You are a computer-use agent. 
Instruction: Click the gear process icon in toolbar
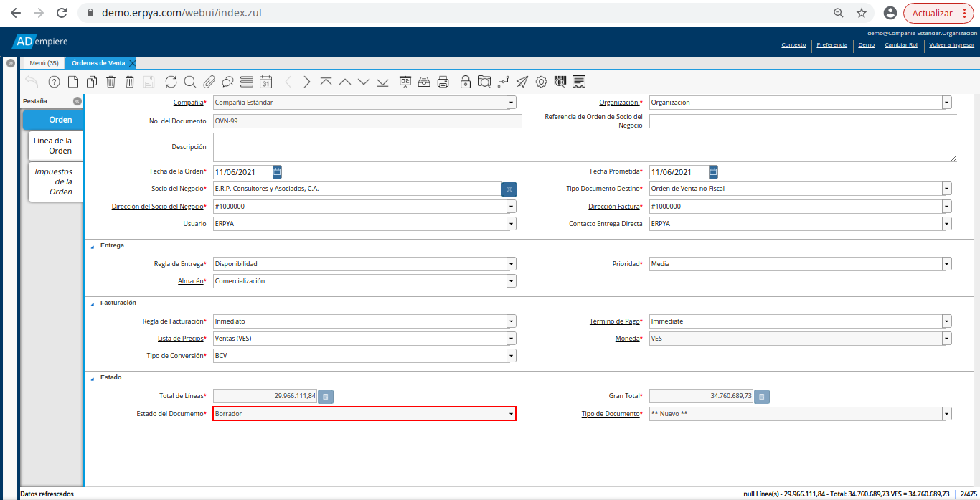click(x=541, y=82)
